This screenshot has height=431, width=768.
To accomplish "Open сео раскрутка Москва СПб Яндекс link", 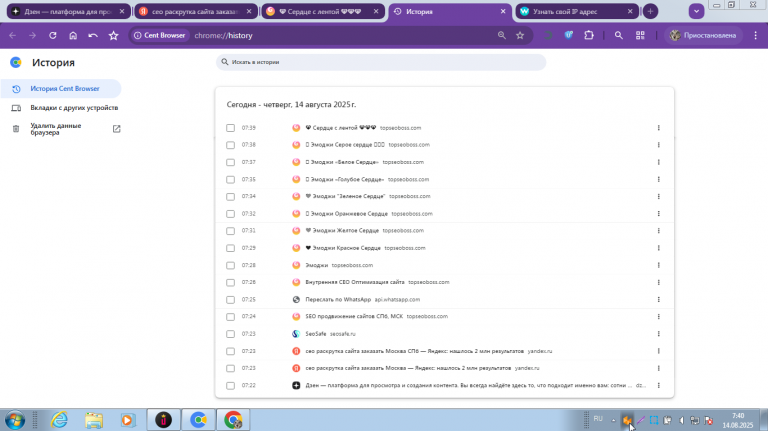I will [x=414, y=351].
